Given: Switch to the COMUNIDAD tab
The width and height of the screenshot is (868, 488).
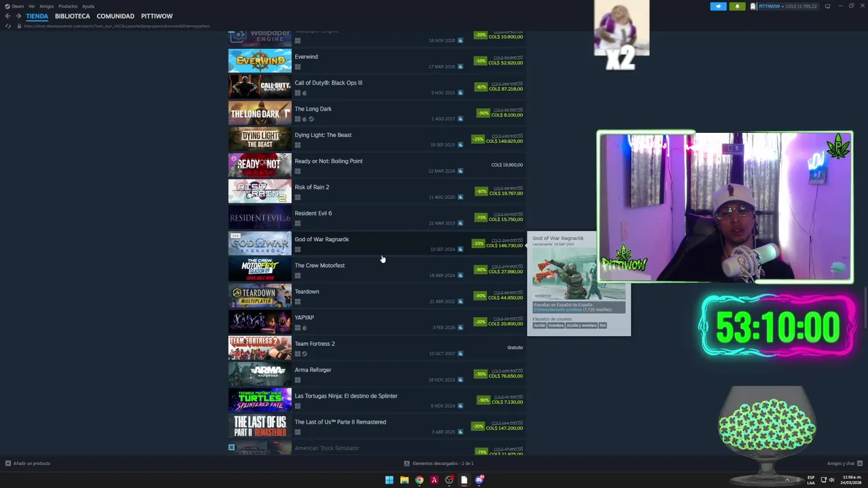Looking at the screenshot, I should coord(115,16).
